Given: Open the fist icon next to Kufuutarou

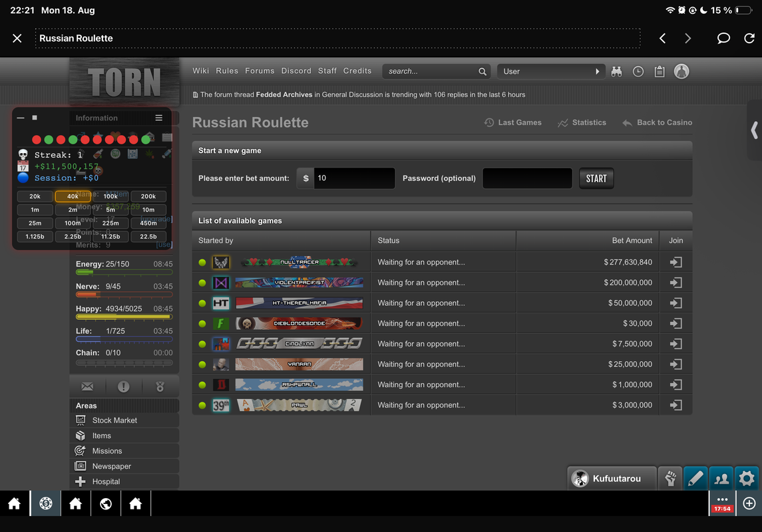Looking at the screenshot, I should 670,479.
